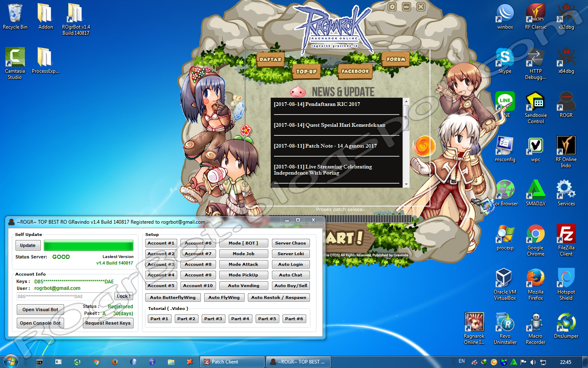Launch RF Online Indo shortcut

(x=566, y=152)
